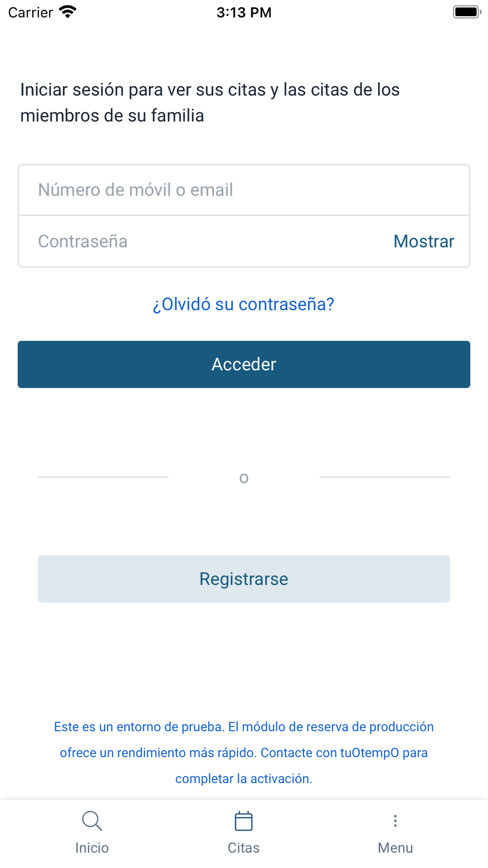
Task: Open the Citas calendar icon
Action: point(244,821)
